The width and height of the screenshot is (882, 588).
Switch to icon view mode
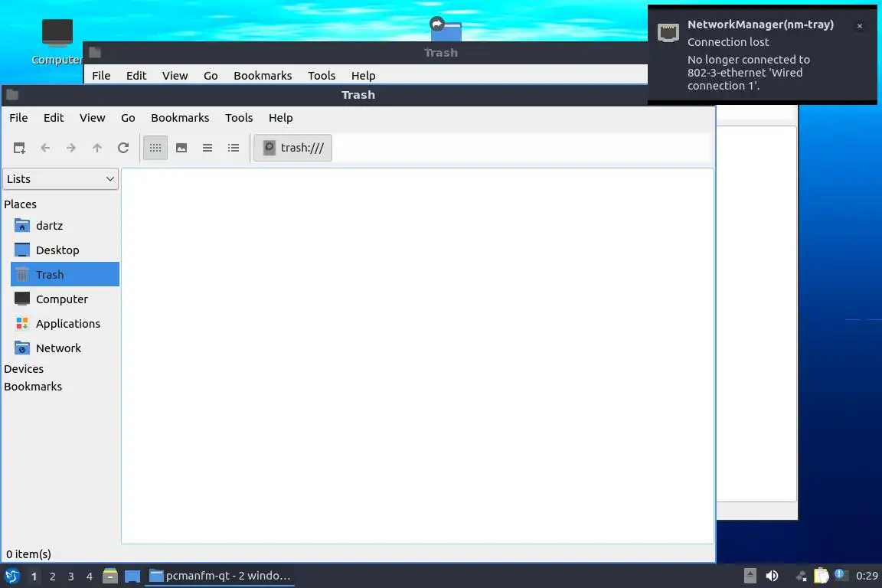[155, 148]
